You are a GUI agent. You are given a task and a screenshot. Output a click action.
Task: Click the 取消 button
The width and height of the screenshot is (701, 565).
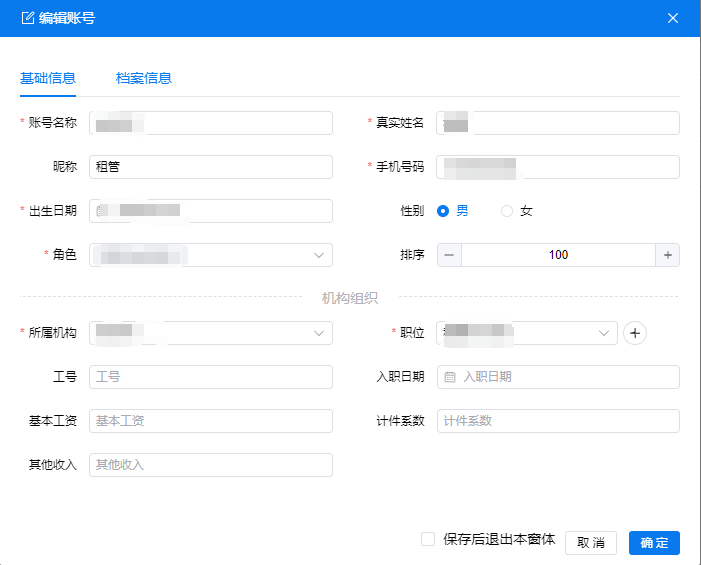pos(590,542)
